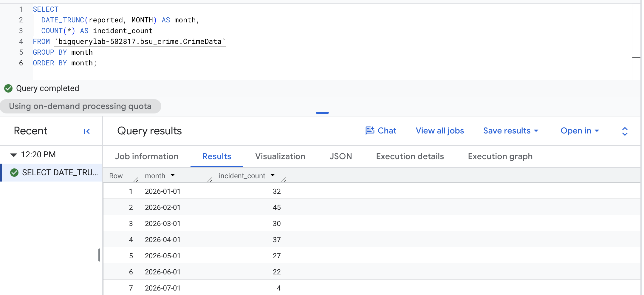644x295 pixels.
Task: Click the incident_count column header label
Action: click(242, 176)
